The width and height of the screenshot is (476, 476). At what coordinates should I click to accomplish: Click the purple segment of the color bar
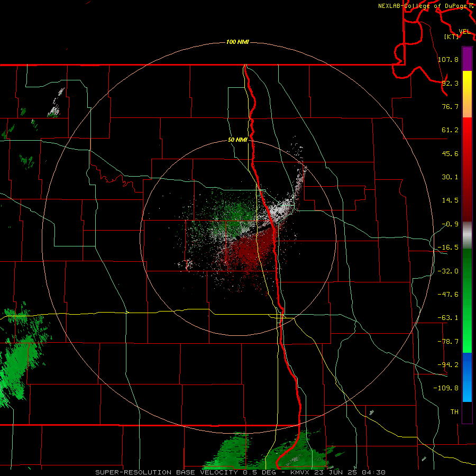tap(467, 59)
